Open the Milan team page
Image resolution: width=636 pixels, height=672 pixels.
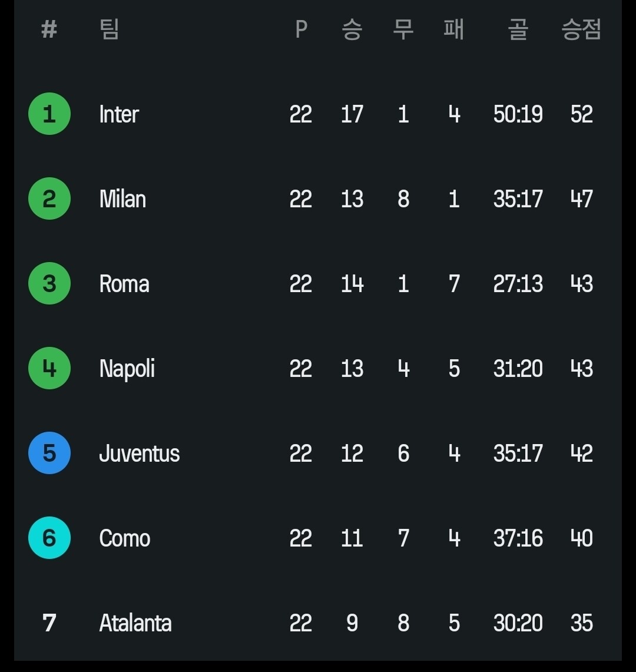coord(122,199)
